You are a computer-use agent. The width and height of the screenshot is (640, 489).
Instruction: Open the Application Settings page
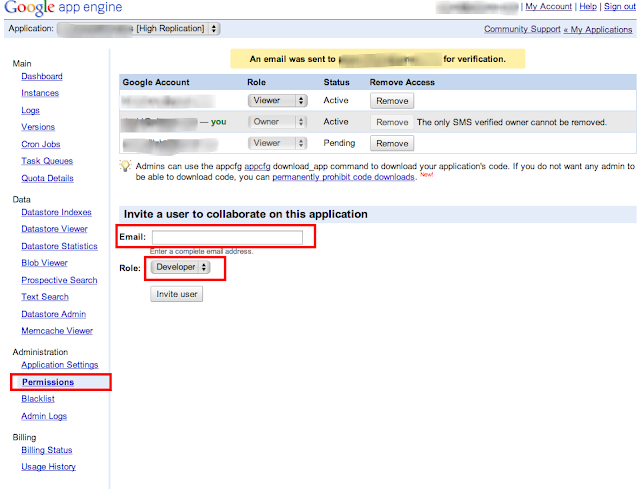(60, 365)
